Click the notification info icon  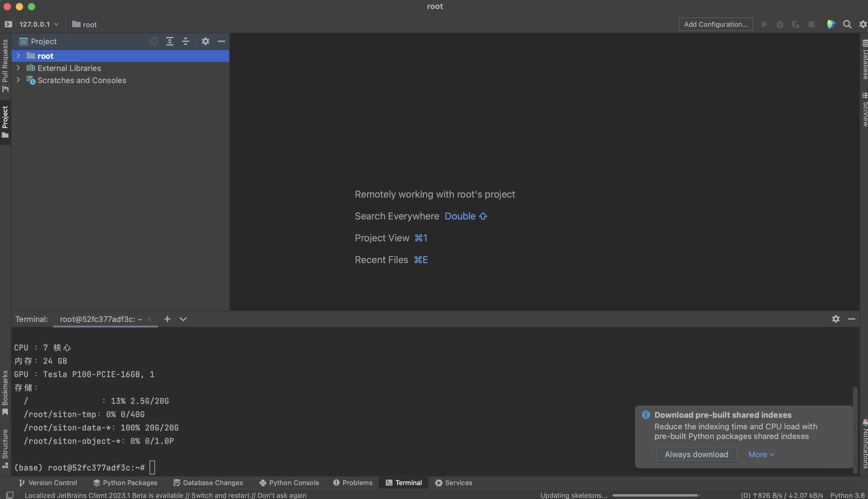pyautogui.click(x=646, y=415)
